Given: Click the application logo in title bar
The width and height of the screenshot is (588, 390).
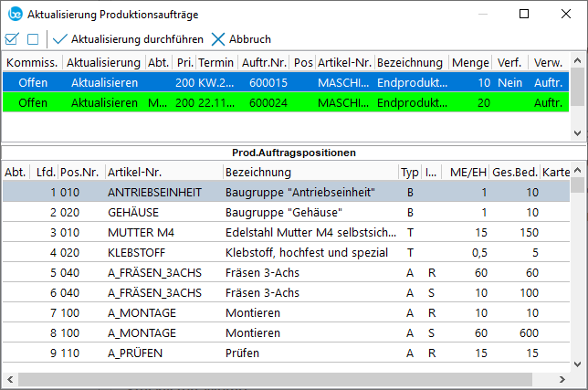Looking at the screenshot, I should click(x=14, y=14).
